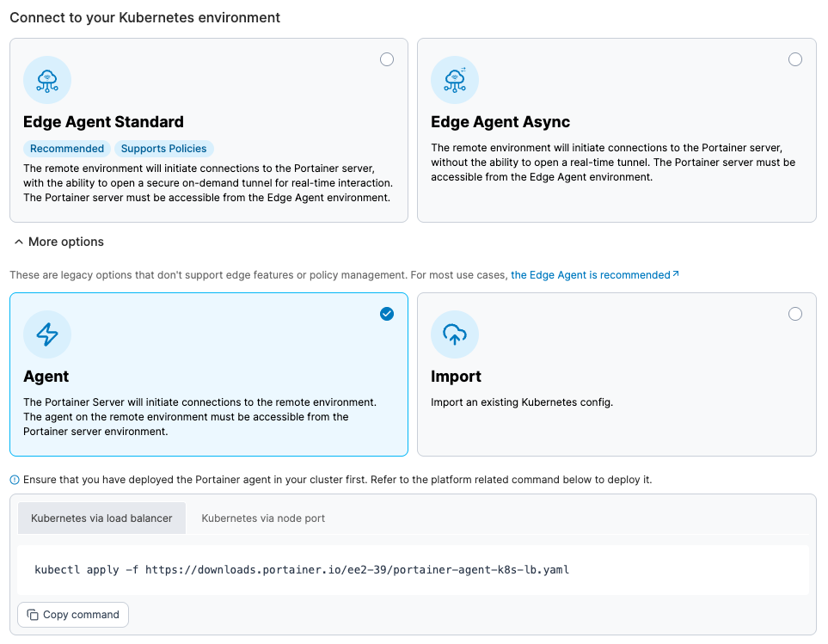The height and width of the screenshot is (644, 828).
Task: Click the Edge Agent Async cloud icon
Action: [x=455, y=81]
